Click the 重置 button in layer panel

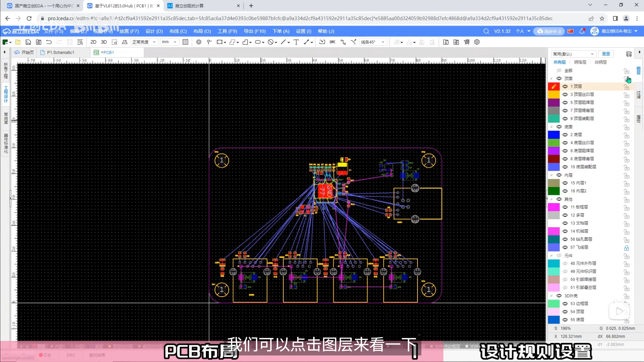pos(606,54)
